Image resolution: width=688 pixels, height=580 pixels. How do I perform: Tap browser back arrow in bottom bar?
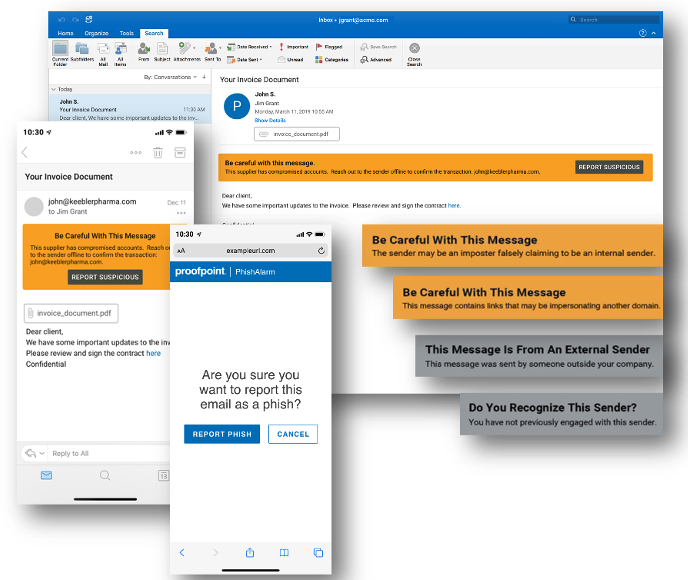[182, 552]
